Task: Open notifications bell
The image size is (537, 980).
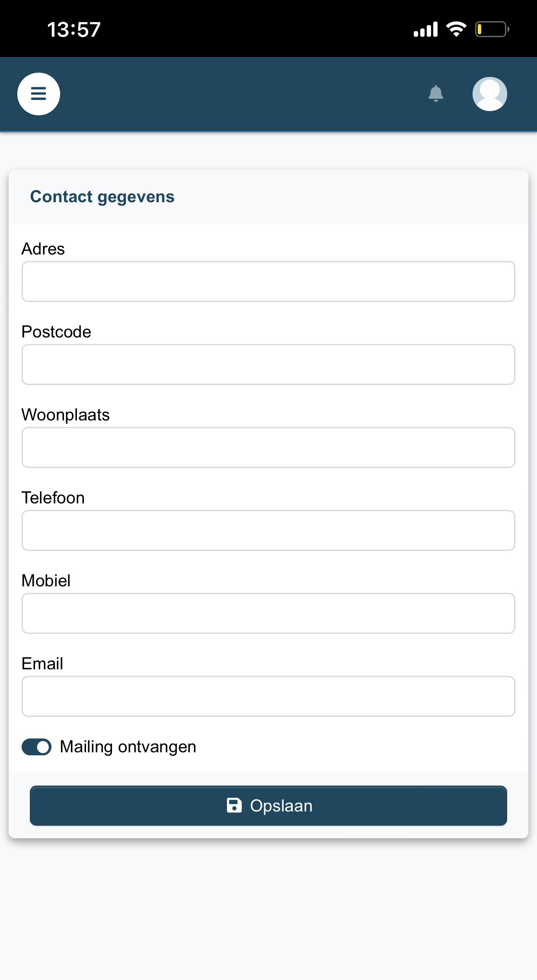Action: [436, 93]
